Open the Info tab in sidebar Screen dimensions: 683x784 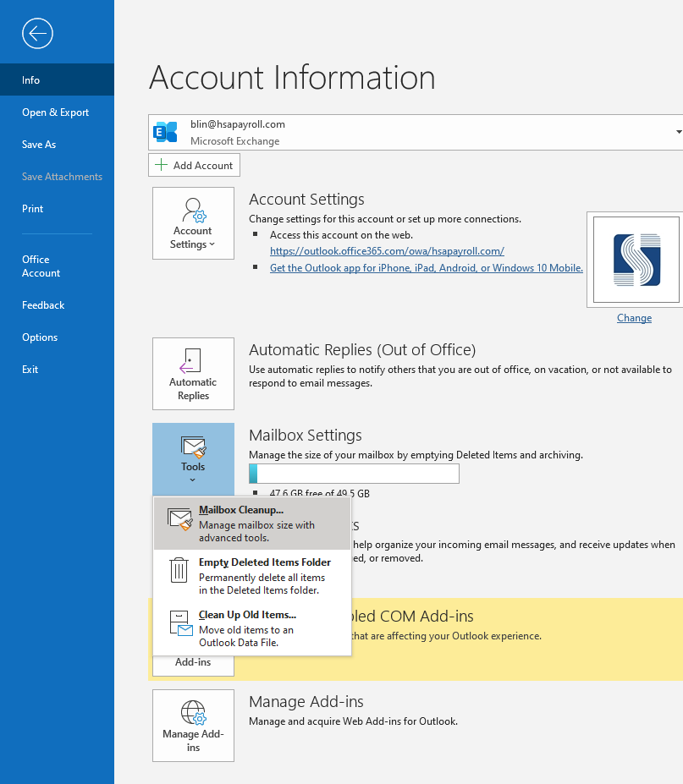(x=57, y=80)
